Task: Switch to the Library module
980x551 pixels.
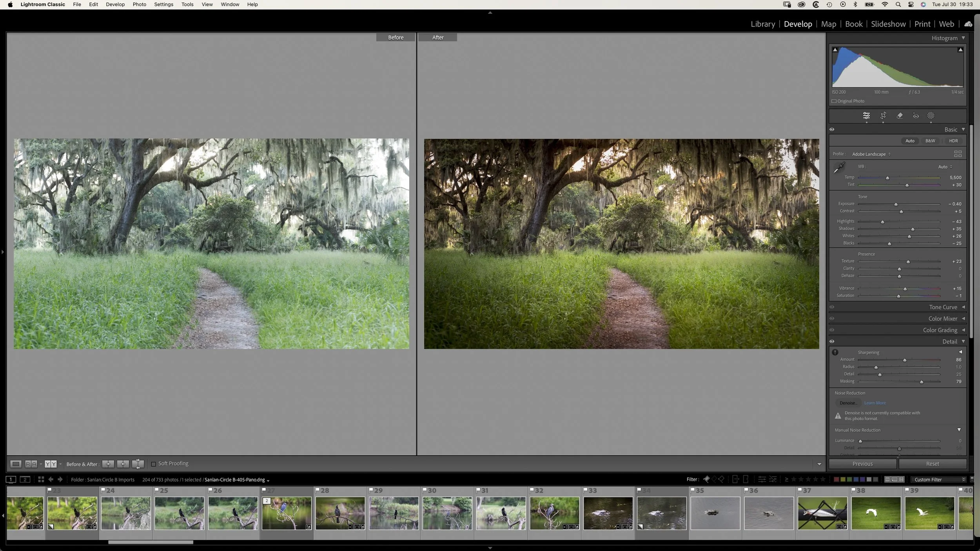Action: pyautogui.click(x=762, y=24)
